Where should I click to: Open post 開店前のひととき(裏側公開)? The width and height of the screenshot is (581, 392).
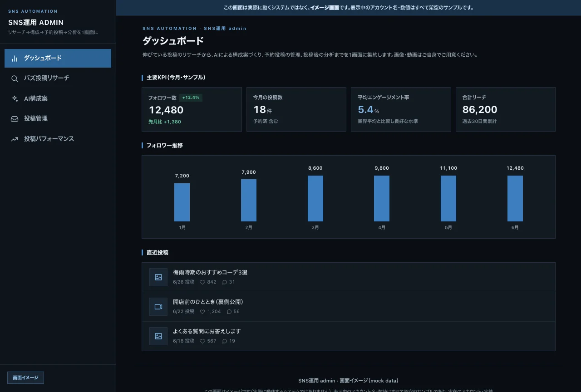349,307
